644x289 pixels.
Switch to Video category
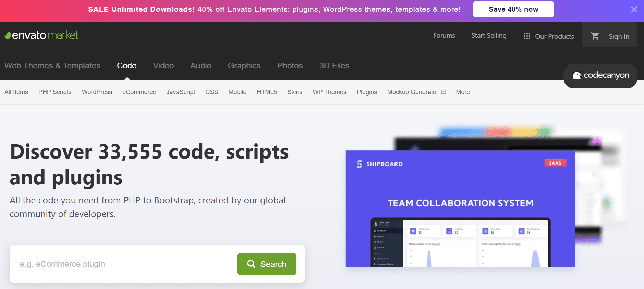[x=163, y=66]
